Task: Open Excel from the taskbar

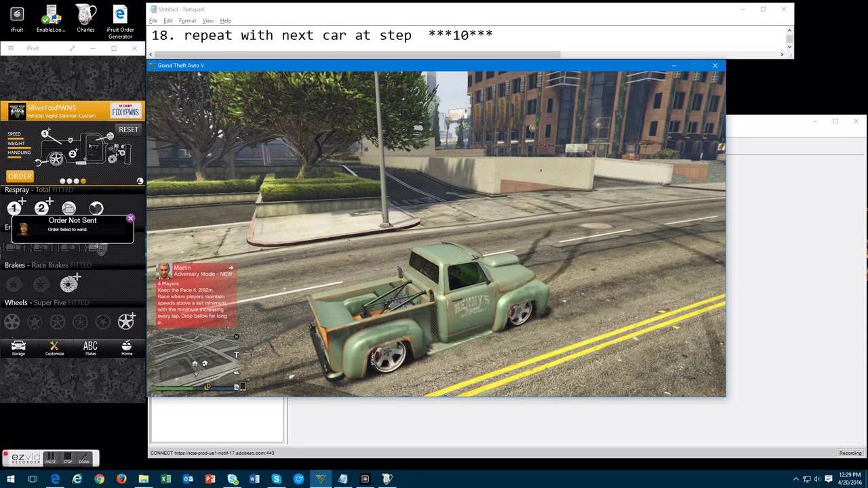Action: (x=165, y=479)
